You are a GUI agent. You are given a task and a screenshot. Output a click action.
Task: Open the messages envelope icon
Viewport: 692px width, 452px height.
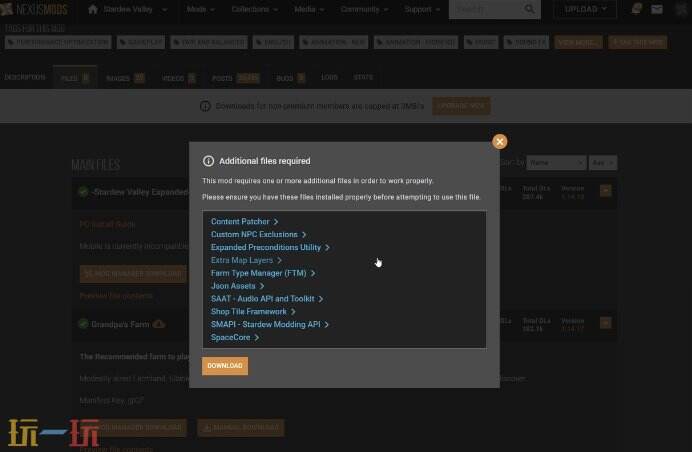click(x=657, y=10)
